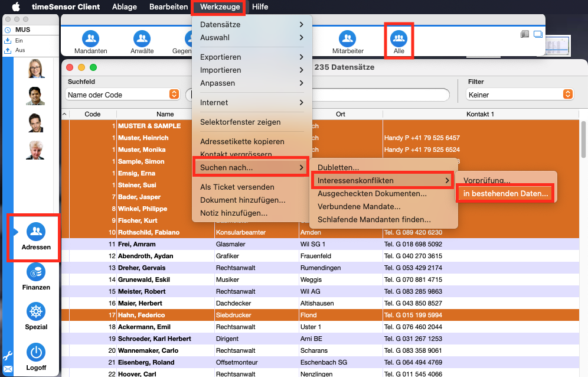Expand the Internet submenu
This screenshot has width=588, height=377.
(x=251, y=102)
